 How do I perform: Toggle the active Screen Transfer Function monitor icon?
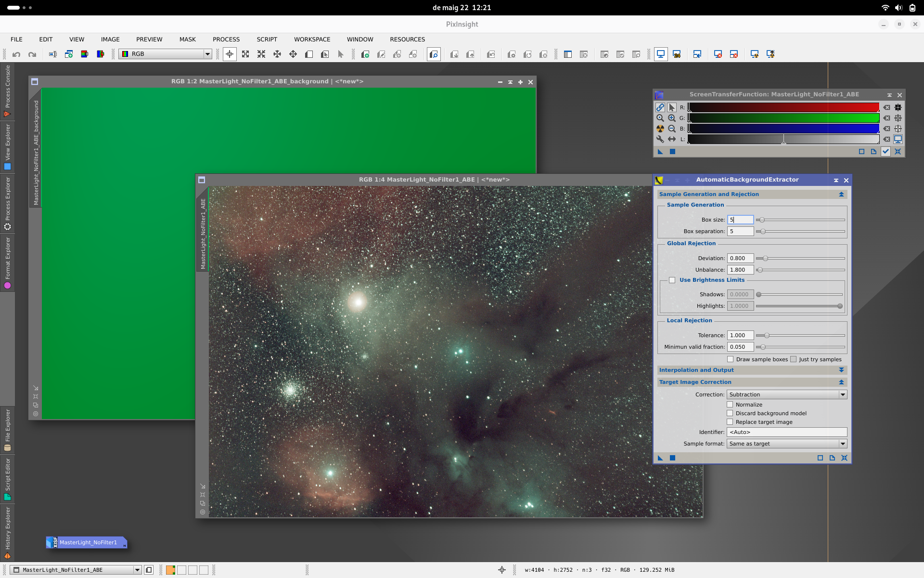tap(661, 54)
